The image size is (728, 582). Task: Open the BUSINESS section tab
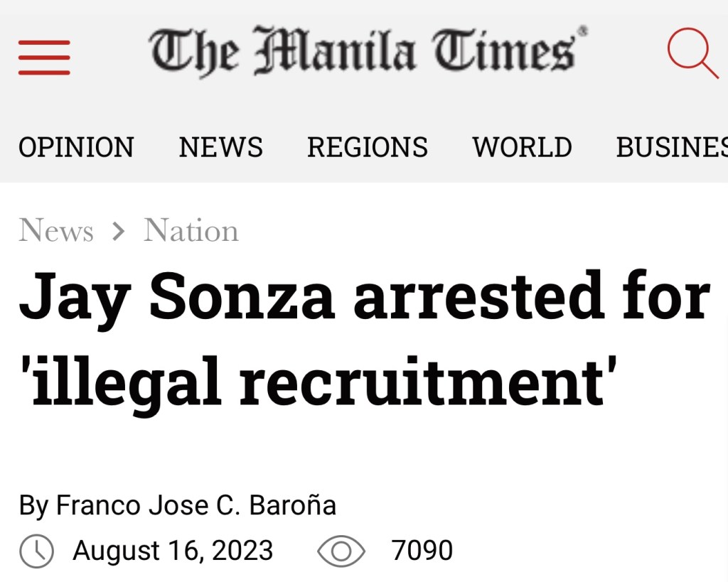point(671,147)
